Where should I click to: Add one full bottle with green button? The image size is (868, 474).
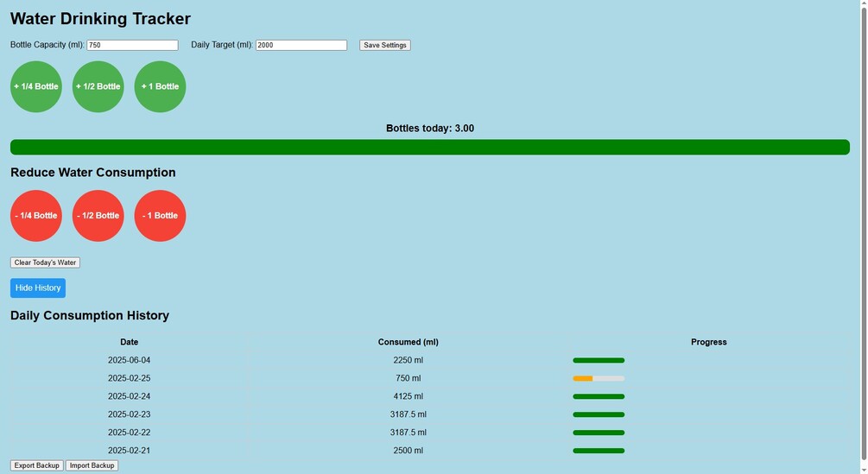point(160,86)
